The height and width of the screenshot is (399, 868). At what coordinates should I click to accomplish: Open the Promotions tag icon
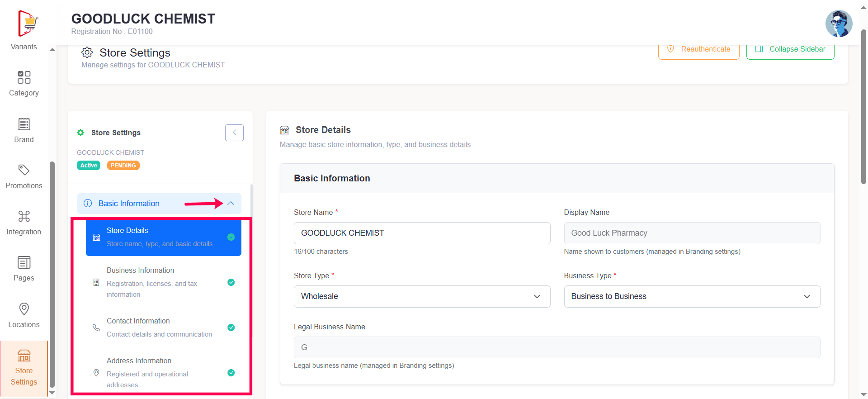[24, 170]
